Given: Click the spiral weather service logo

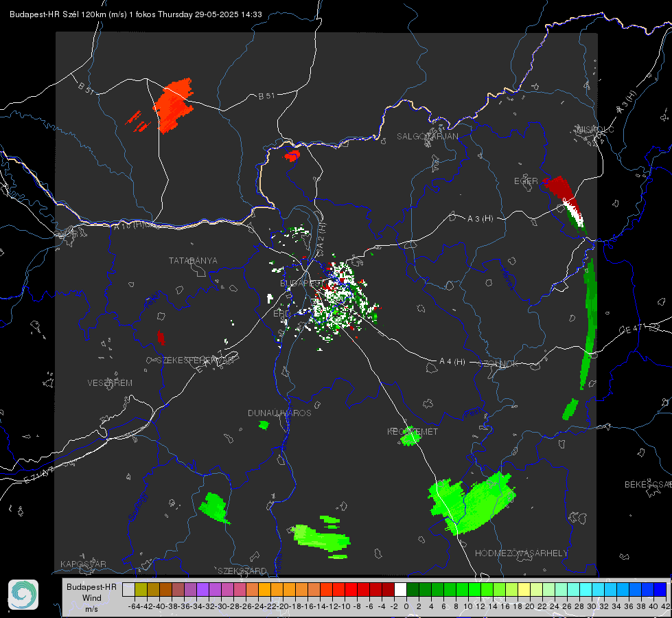Looking at the screenshot, I should (x=23, y=595).
